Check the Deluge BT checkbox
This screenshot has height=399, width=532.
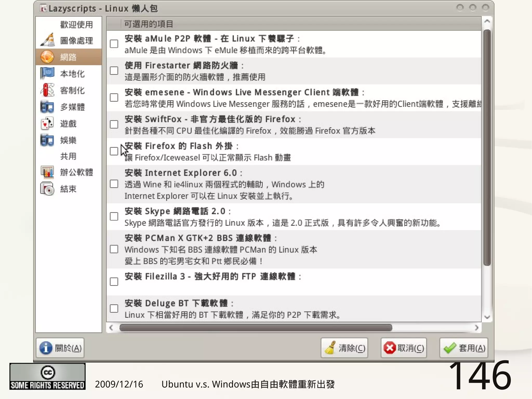point(114,309)
